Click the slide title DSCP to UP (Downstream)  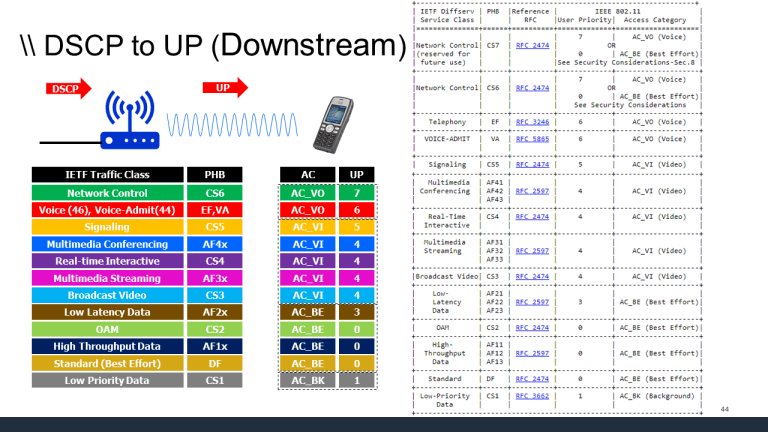(213, 45)
